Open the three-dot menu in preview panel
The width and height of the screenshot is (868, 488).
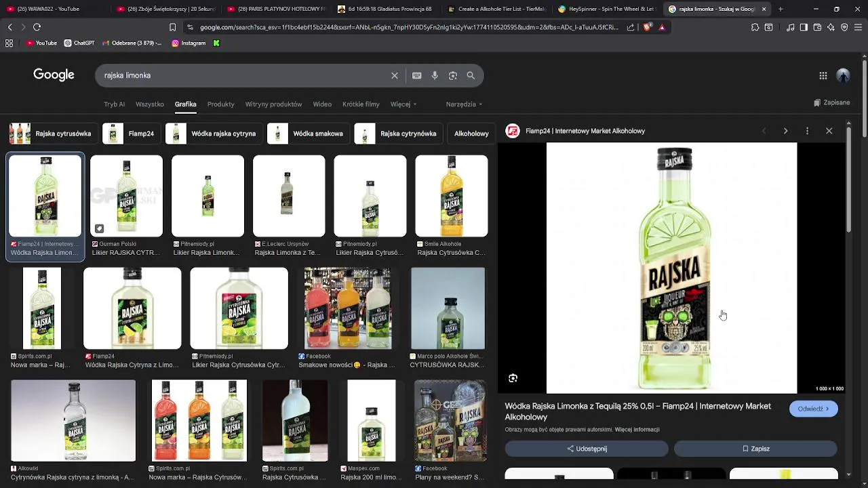[x=807, y=131]
